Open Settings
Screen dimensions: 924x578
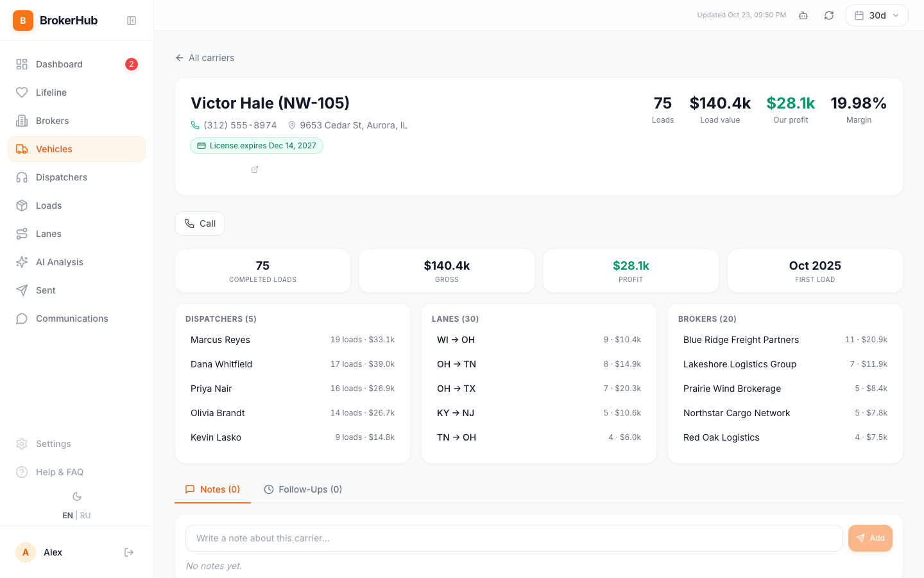pyautogui.click(x=77, y=444)
